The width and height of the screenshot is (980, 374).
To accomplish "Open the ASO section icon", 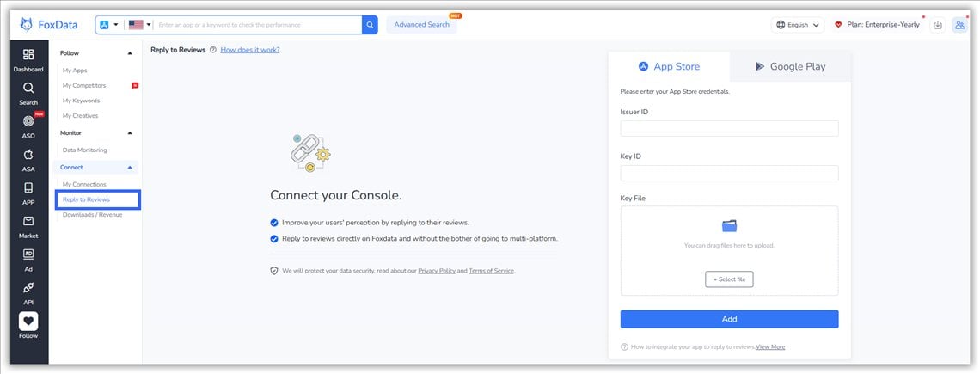I will point(28,121).
